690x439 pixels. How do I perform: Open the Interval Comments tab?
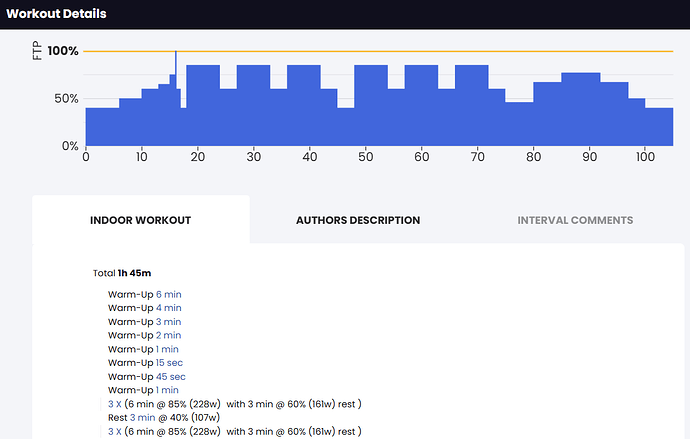tap(575, 220)
